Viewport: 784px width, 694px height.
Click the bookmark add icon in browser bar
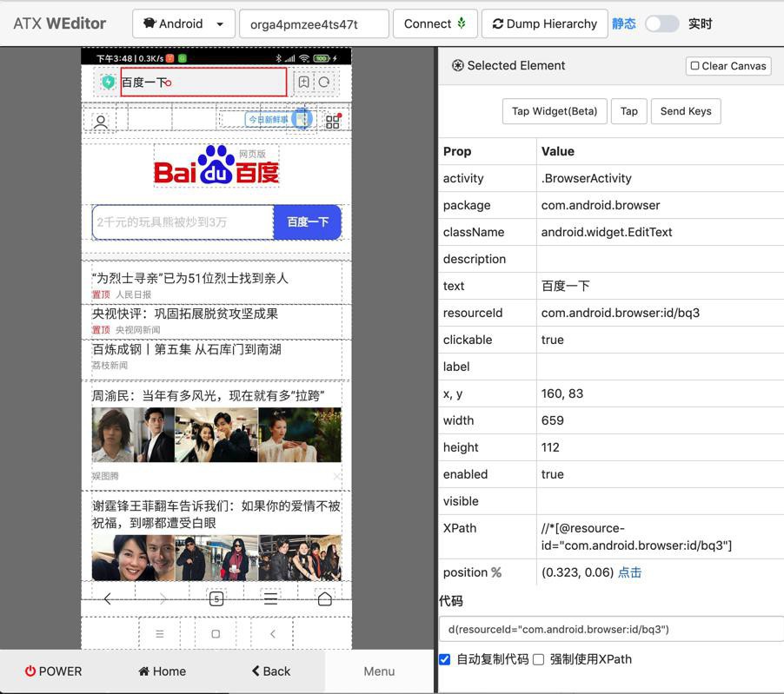click(x=303, y=82)
